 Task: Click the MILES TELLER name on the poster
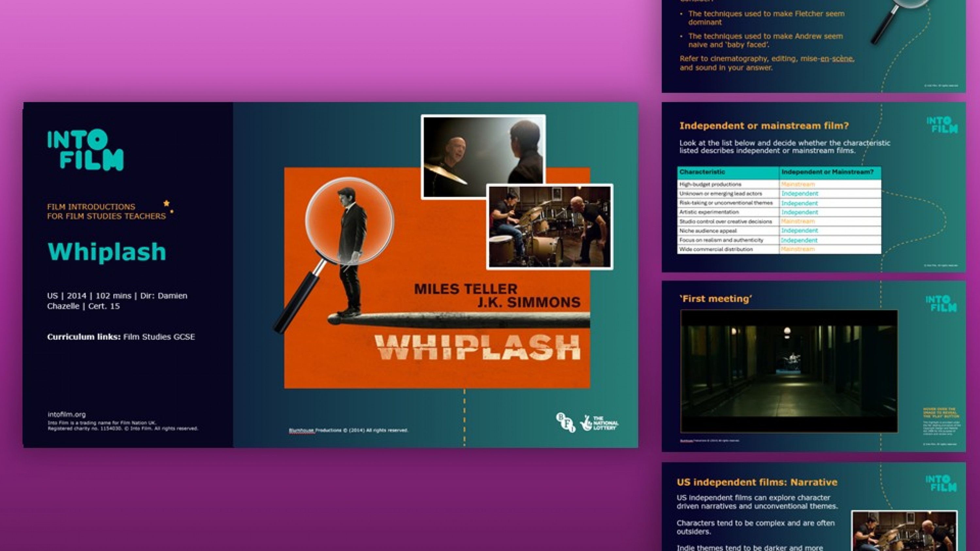465,289
